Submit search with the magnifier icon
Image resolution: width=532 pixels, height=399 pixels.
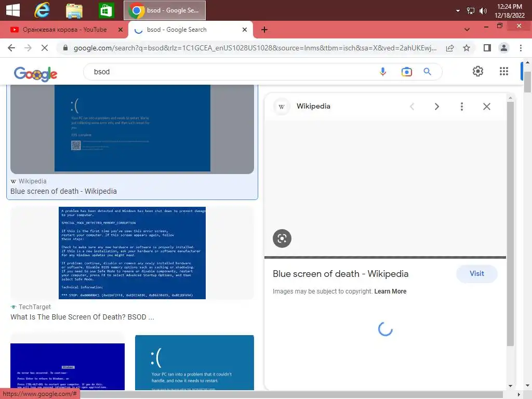pos(427,72)
